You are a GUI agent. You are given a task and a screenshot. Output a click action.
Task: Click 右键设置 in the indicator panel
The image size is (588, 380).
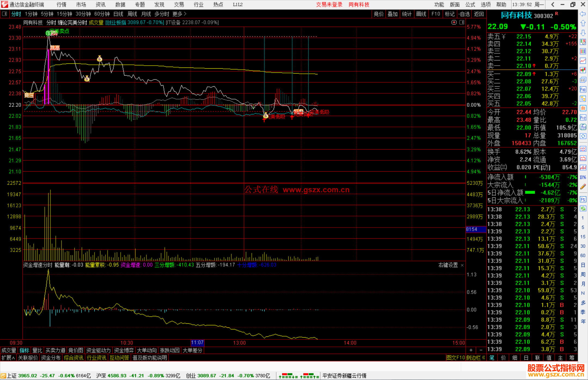point(448,265)
